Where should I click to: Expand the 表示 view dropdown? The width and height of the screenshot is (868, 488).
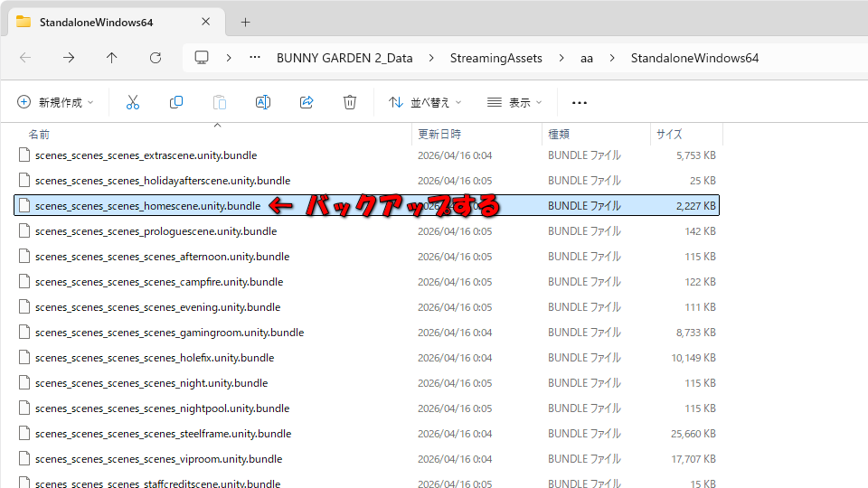tap(514, 103)
